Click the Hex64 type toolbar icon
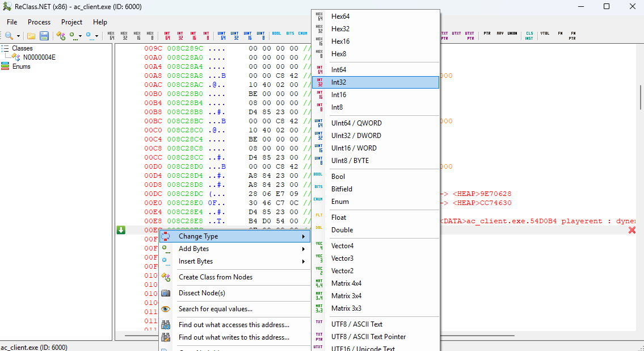This screenshot has height=351, width=644. (x=111, y=36)
